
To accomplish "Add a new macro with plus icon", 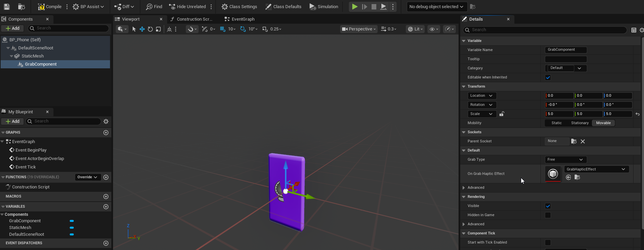I will coord(106,197).
